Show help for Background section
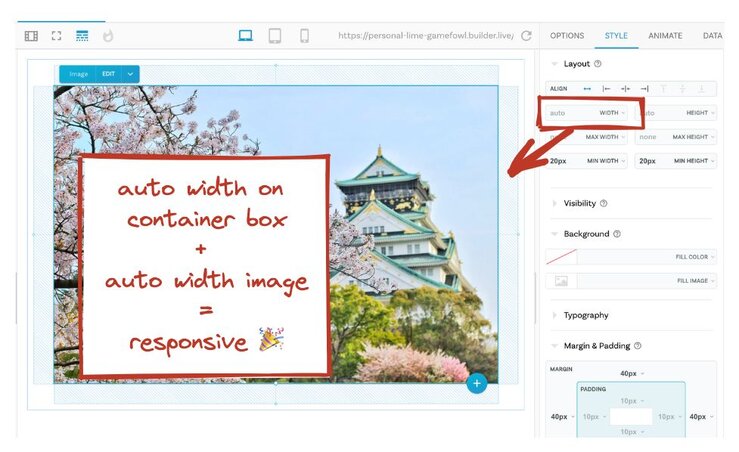This screenshot has height=452, width=739. point(617,234)
